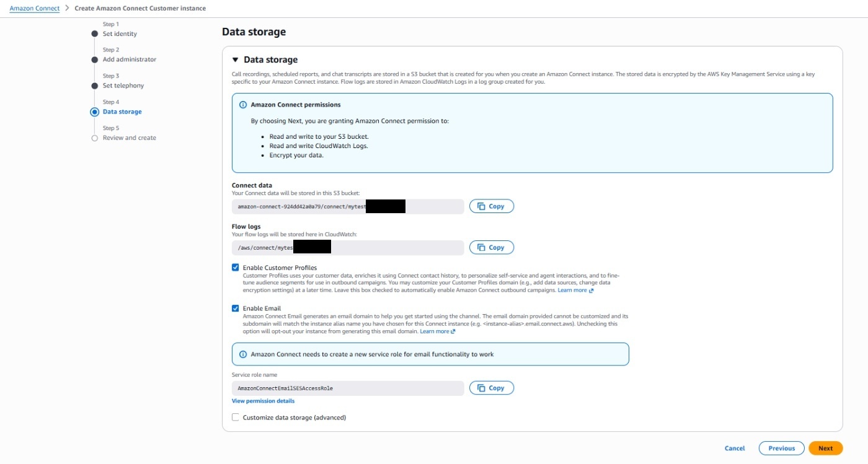Click the Step 1 dot indicator
This screenshot has width=868, height=464.
94,34
